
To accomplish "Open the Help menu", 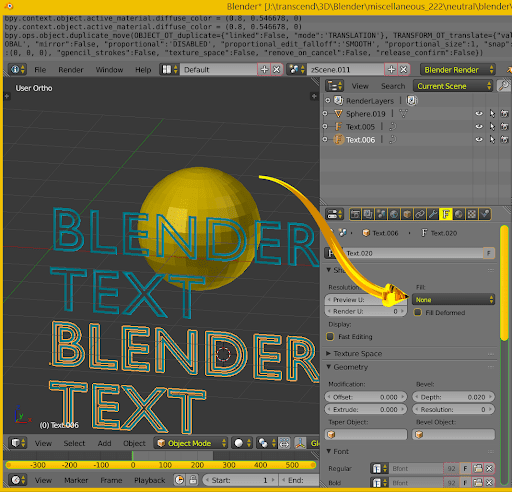I will pyautogui.click(x=143, y=70).
